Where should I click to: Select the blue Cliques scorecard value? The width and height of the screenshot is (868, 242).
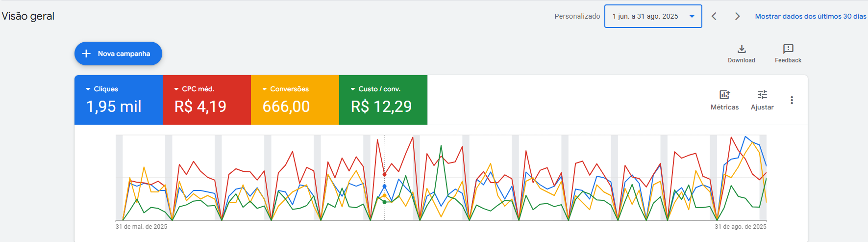(114, 107)
